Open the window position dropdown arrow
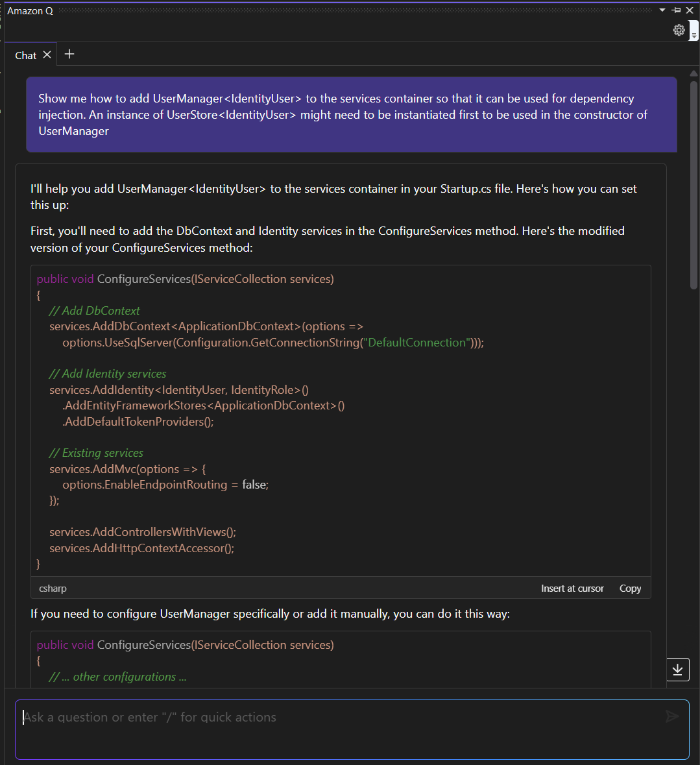 [x=662, y=10]
